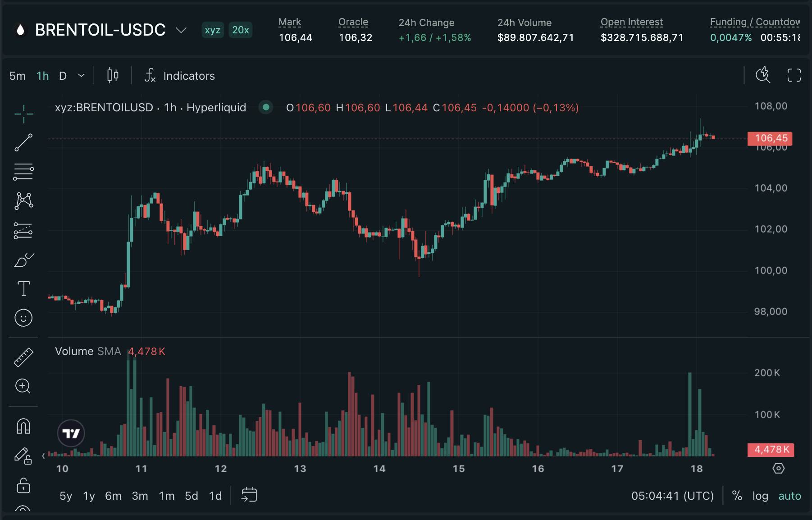812x520 pixels.
Task: Click the oil drop asset icon
Action: coord(20,30)
